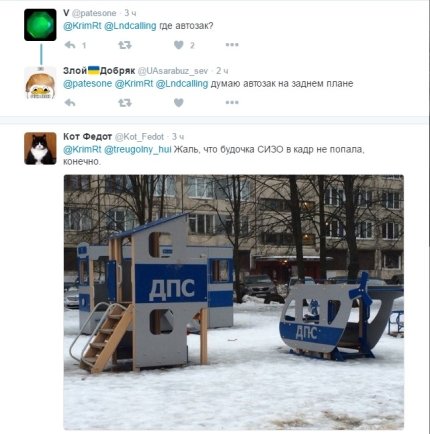Open the Кот Федот display name
The height and width of the screenshot is (434, 430).
[x=87, y=137]
